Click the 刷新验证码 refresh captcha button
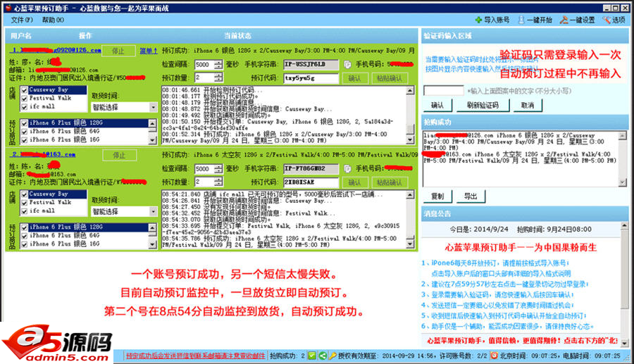634x364 pixels. [482, 105]
